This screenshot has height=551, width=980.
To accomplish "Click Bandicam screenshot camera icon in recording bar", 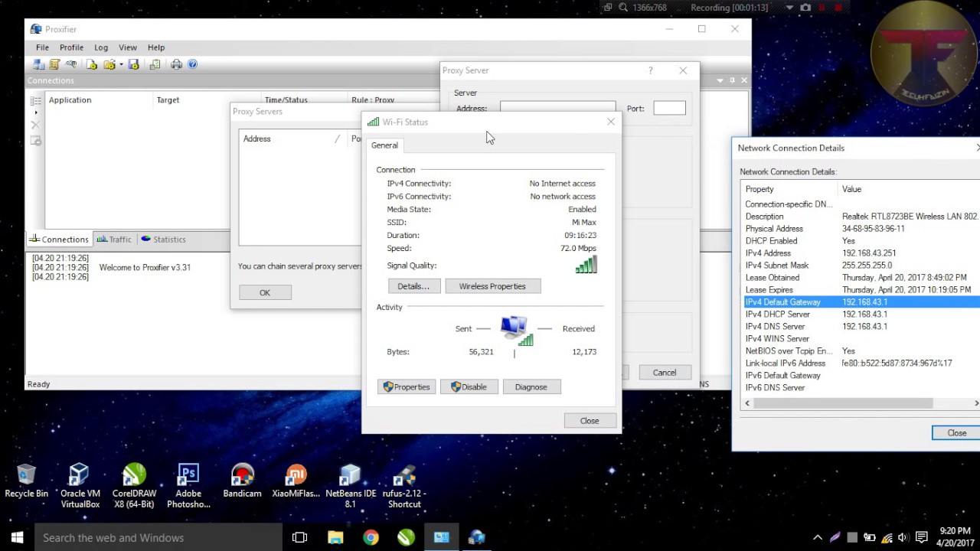I will 805,8.
